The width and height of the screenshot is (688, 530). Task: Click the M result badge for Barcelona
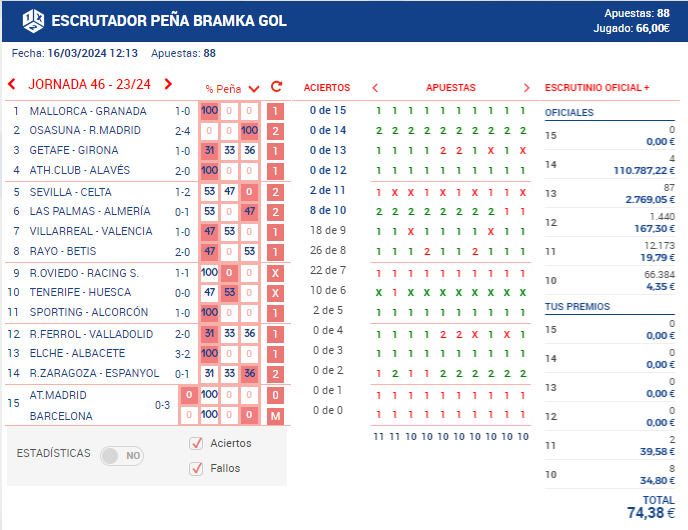[x=276, y=416]
